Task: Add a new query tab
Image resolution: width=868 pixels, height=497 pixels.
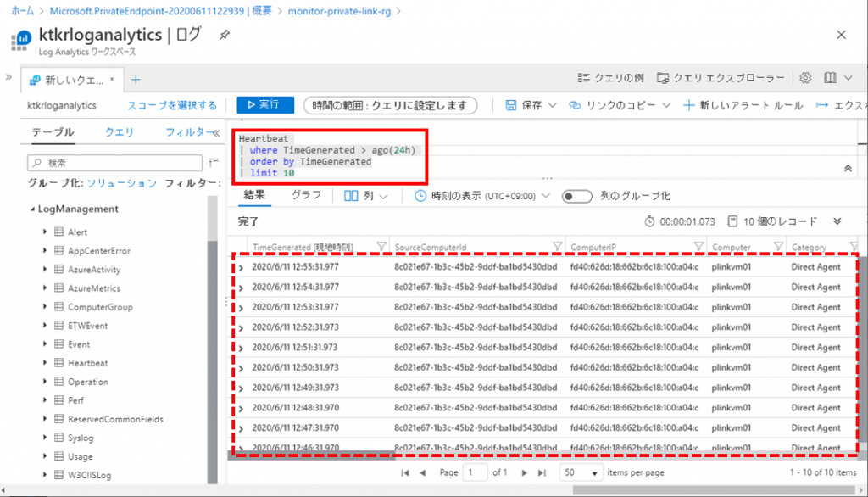Action: click(136, 80)
